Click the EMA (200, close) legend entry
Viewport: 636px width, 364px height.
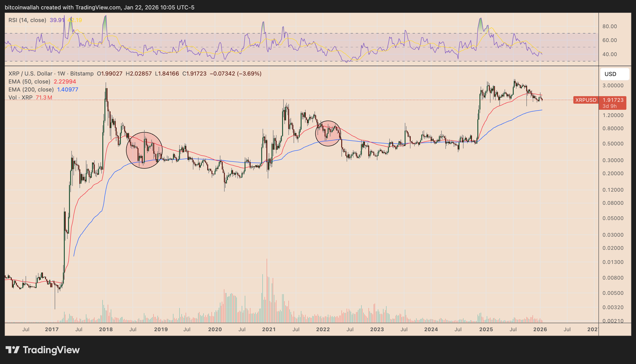point(31,90)
